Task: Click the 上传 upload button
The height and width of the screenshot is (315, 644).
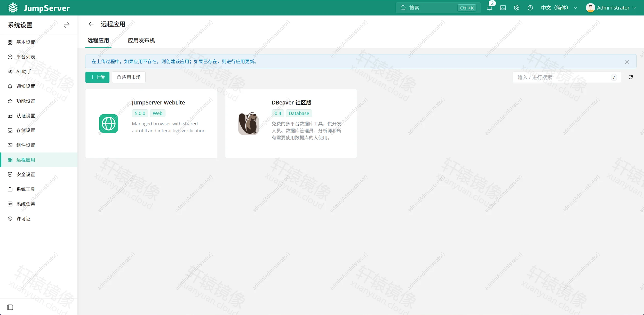Action: click(97, 77)
